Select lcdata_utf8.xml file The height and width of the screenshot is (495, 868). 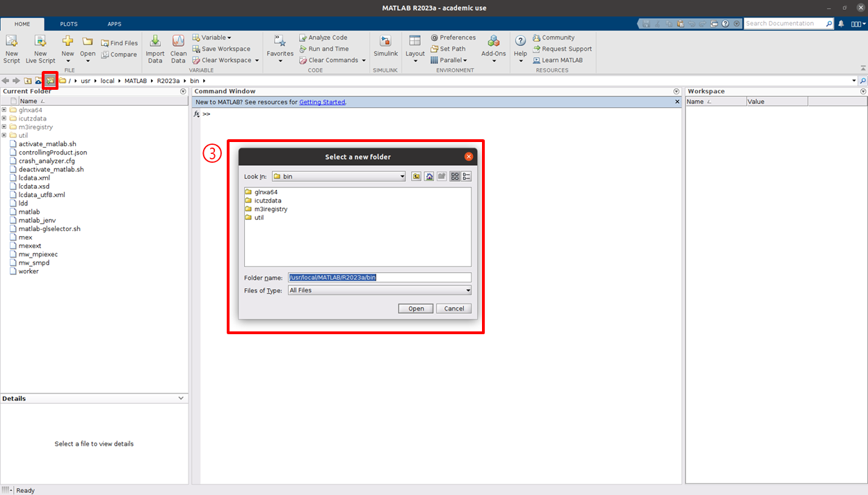coord(42,195)
